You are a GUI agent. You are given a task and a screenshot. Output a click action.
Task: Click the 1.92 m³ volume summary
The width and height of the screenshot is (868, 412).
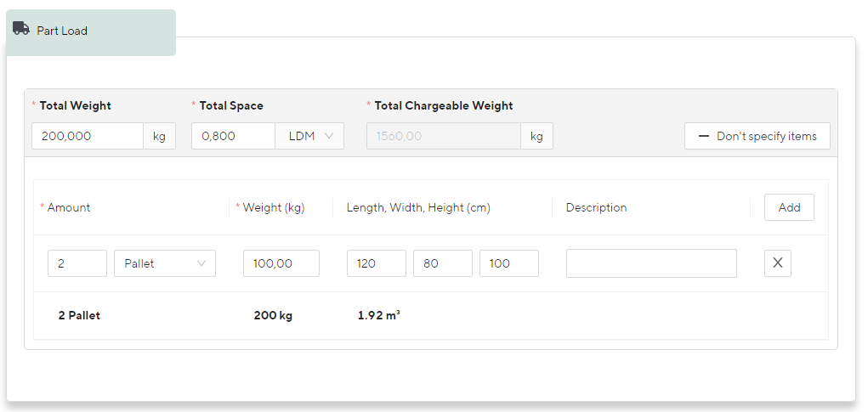[x=379, y=316]
